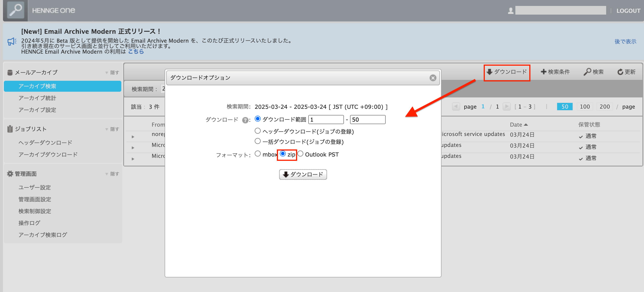Click the 後で表示 link

625,42
